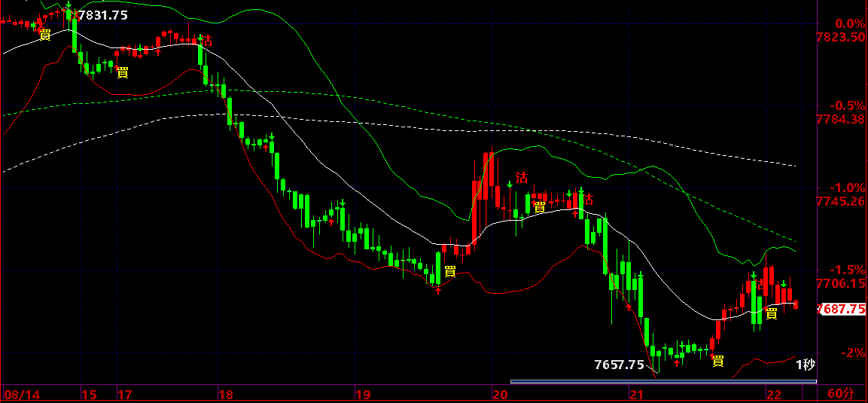Select the 21 date marker on axis
Image resolution: width=868 pixels, height=403 pixels.
(x=636, y=394)
